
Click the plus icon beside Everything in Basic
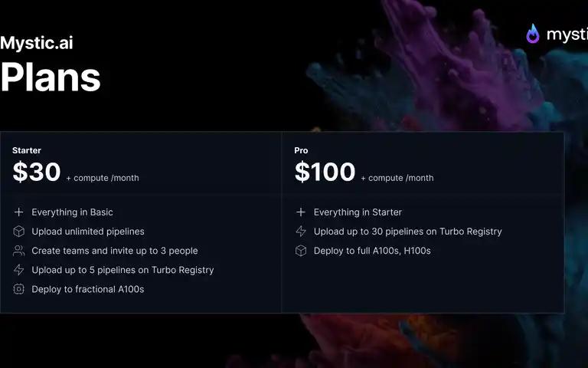tap(18, 212)
